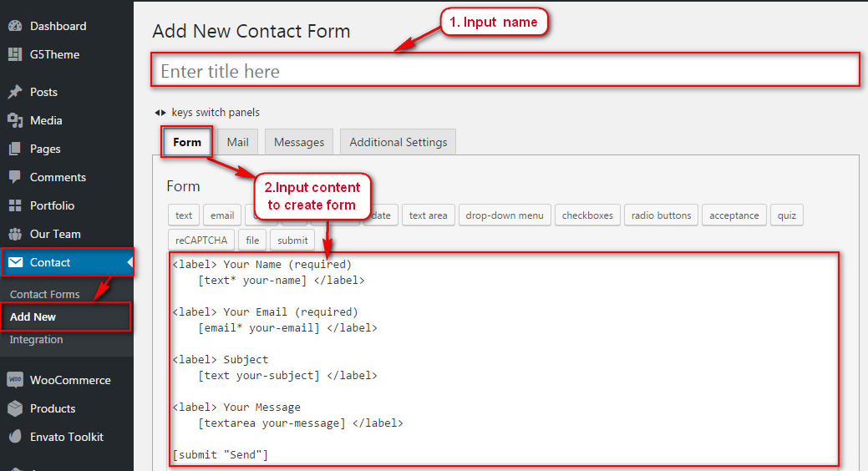Insert a checkboxes form tag

(x=587, y=215)
